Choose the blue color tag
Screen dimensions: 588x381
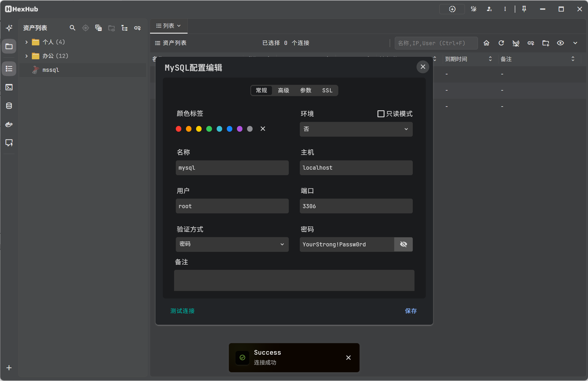[x=229, y=129]
